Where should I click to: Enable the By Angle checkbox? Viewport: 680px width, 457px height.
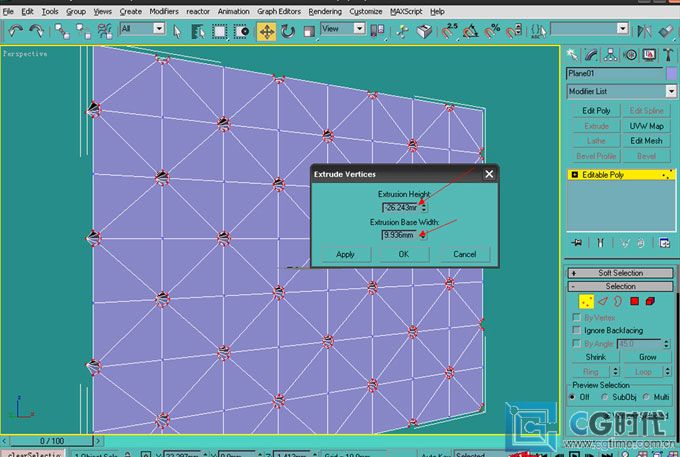[576, 343]
